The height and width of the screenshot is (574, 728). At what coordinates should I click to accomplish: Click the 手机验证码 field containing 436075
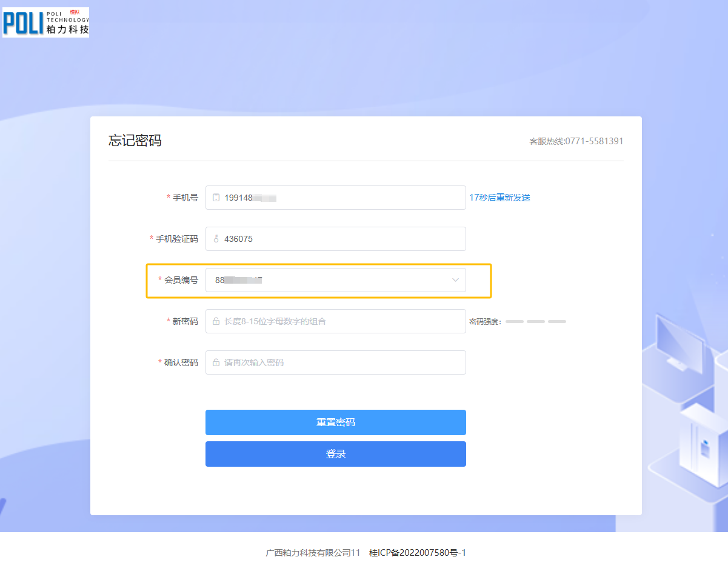(x=339, y=239)
